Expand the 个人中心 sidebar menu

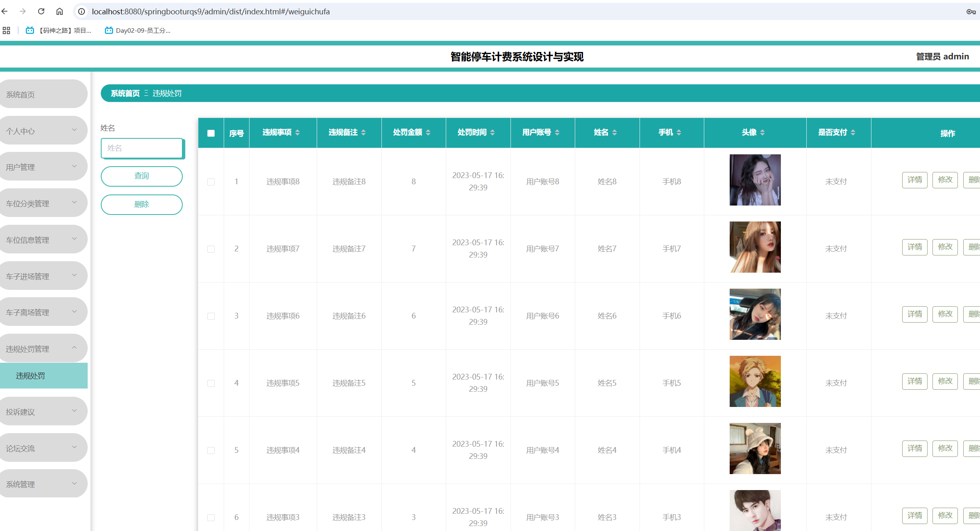tap(43, 131)
